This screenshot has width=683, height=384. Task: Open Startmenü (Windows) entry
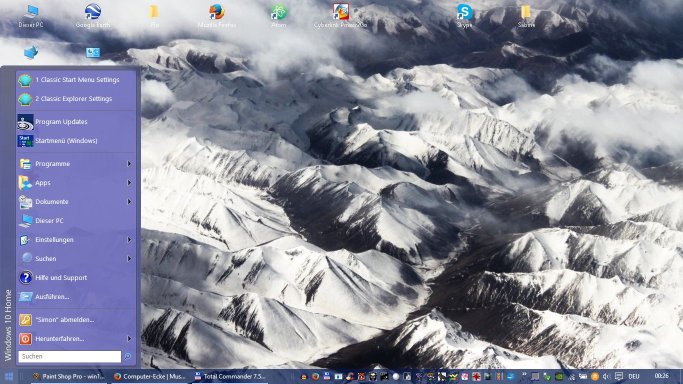coord(76,141)
